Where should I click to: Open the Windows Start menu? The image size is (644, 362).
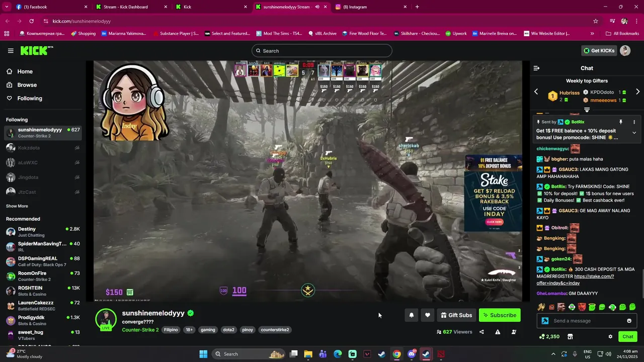[203, 354]
